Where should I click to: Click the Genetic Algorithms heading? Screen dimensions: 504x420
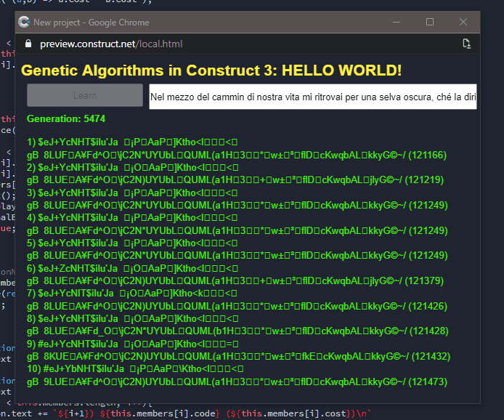(211, 70)
